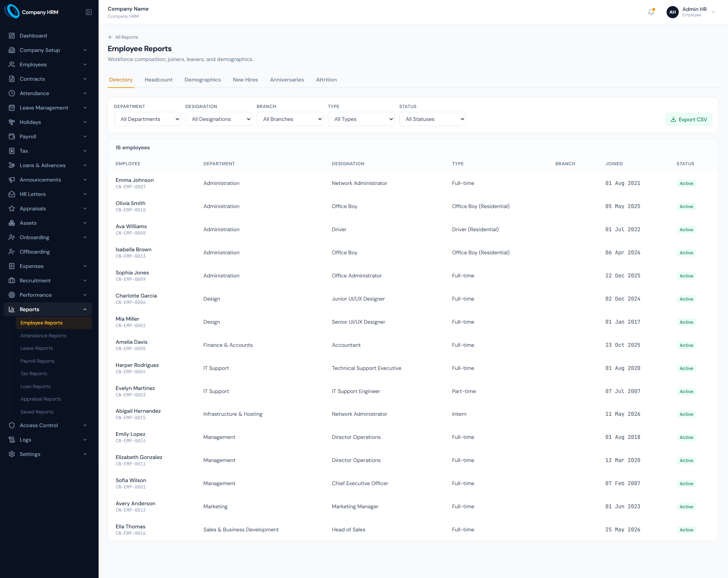Click the Performance target icon
This screenshot has width=728, height=578.
[x=12, y=295]
